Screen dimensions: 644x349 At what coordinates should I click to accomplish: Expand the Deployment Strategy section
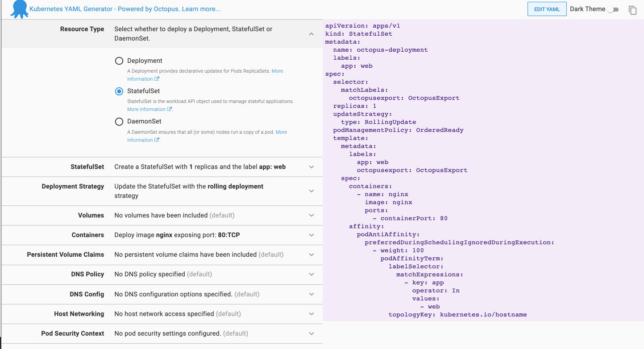(311, 191)
